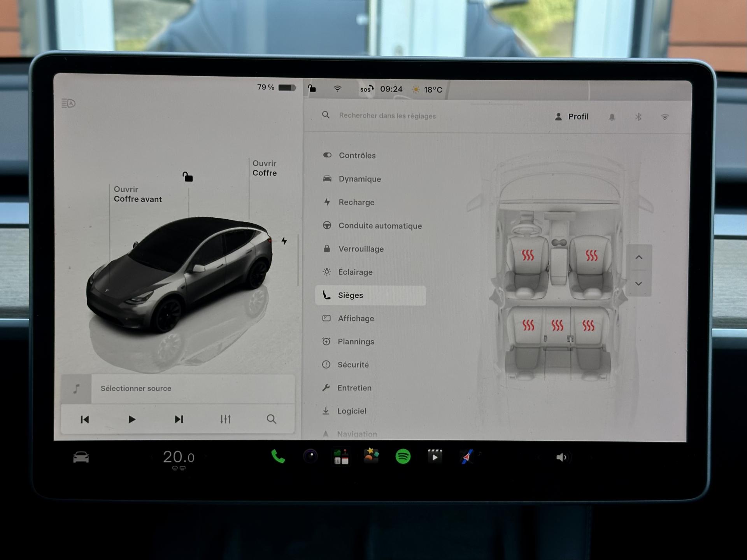The image size is (747, 560).
Task: Open the Profil dropdown
Action: click(x=572, y=117)
